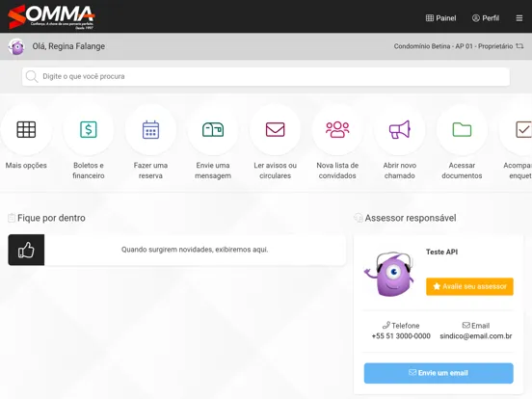
Task: Open Perfil in the top navigation
Action: [x=486, y=18]
